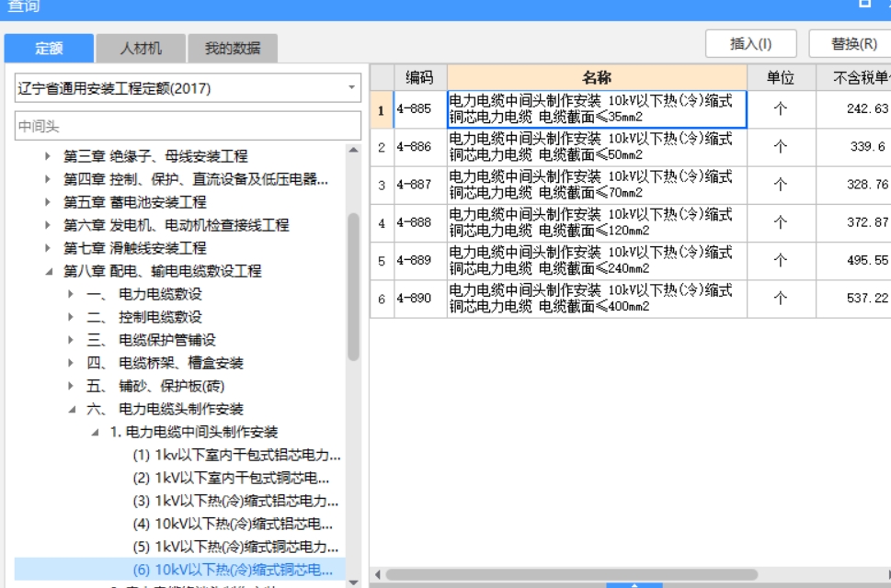Select 一、电力电缆敷设 tree item
The height and width of the screenshot is (588, 891).
coord(144,293)
